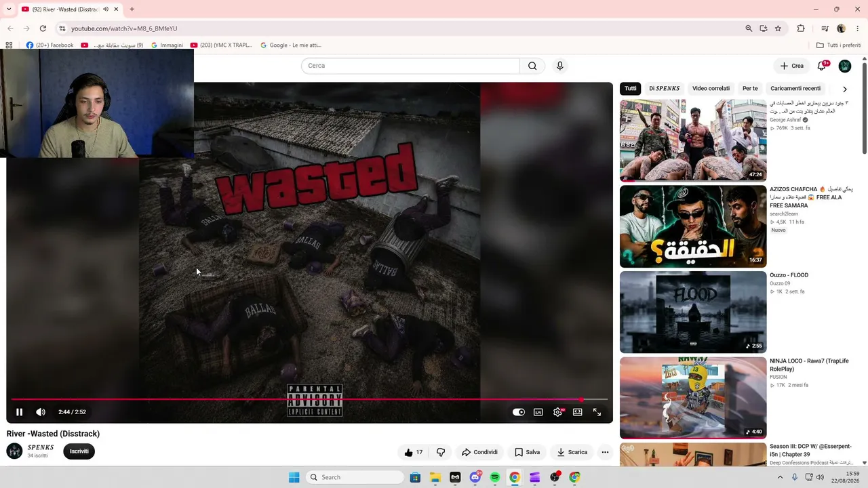The image size is (868, 488).
Task: Open the three-dot more actions menu below video
Action: 605,452
